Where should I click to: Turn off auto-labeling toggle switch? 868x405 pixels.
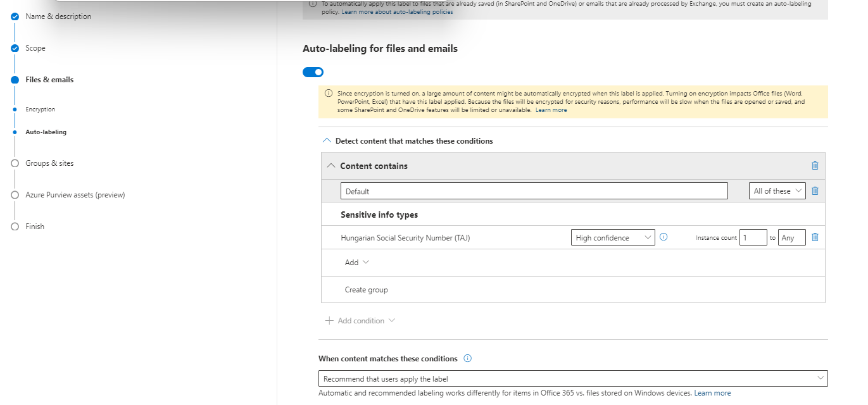313,72
